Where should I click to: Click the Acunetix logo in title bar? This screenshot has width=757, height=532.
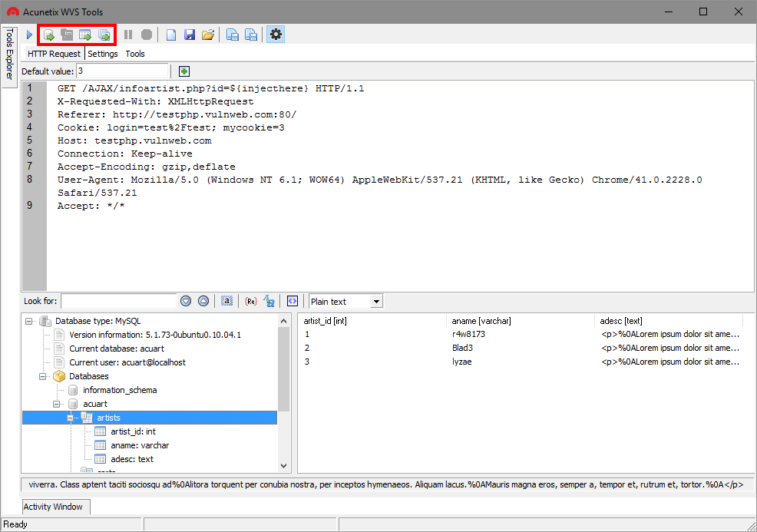tap(13, 12)
